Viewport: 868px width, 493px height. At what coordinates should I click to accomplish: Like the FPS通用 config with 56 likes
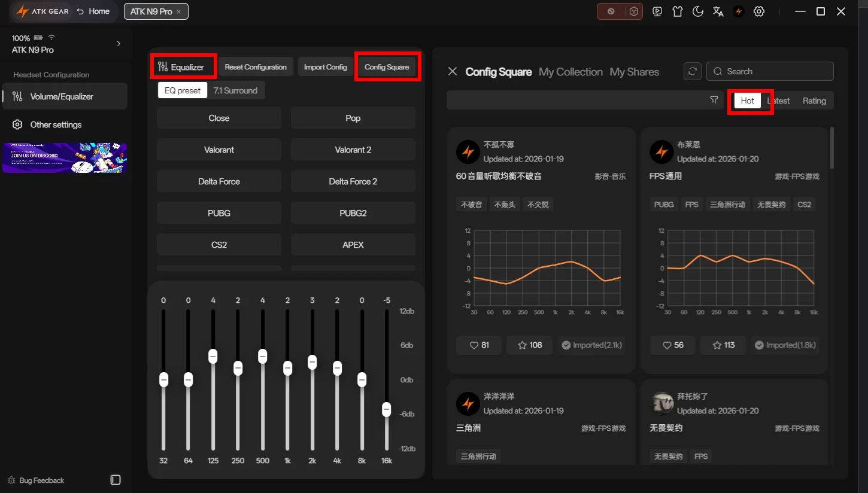pyautogui.click(x=673, y=345)
